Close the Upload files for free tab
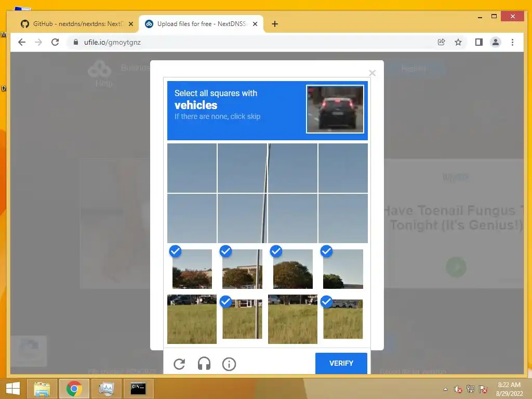 point(255,24)
